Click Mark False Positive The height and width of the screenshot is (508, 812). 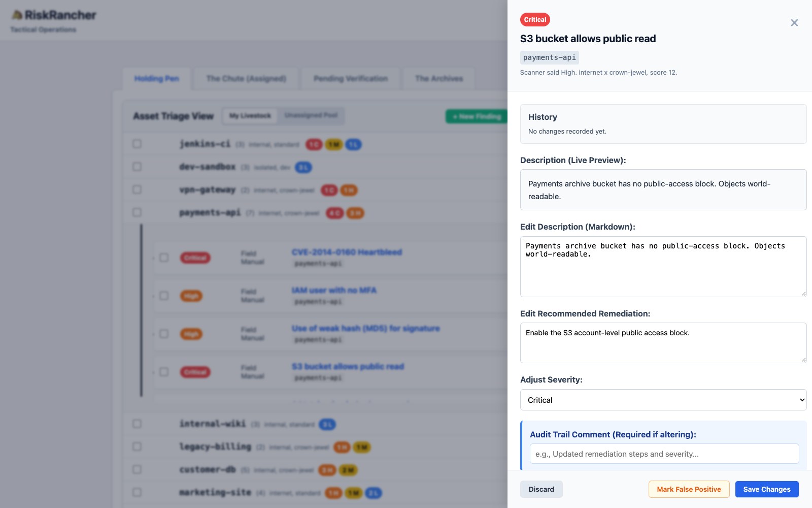point(689,489)
